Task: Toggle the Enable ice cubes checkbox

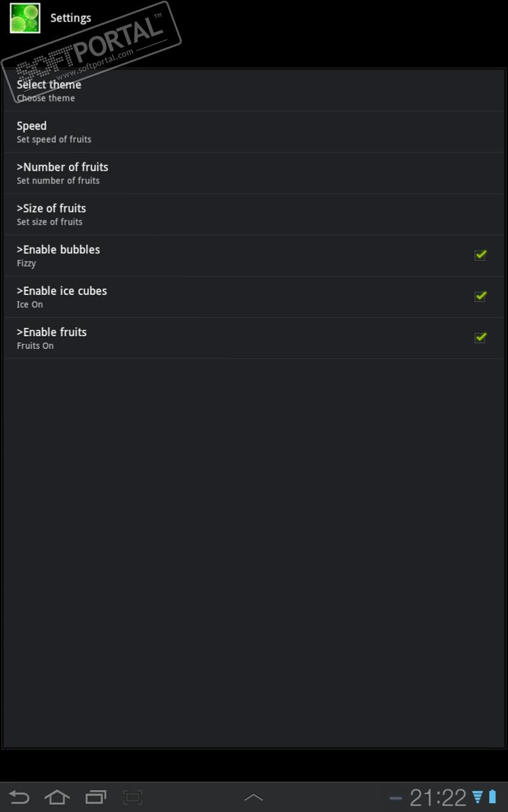Action: [480, 296]
